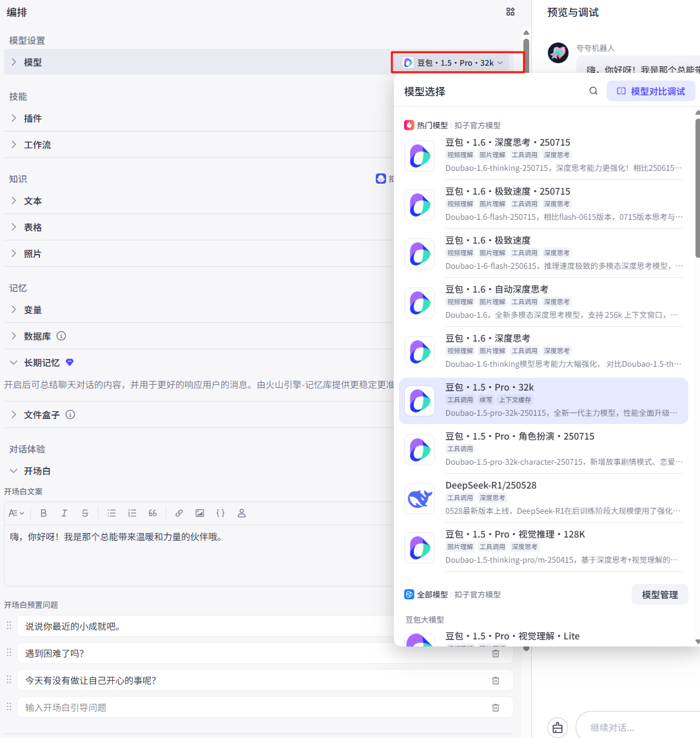Insert a variable with the braces icon
This screenshot has width=700, height=738.
click(x=220, y=513)
